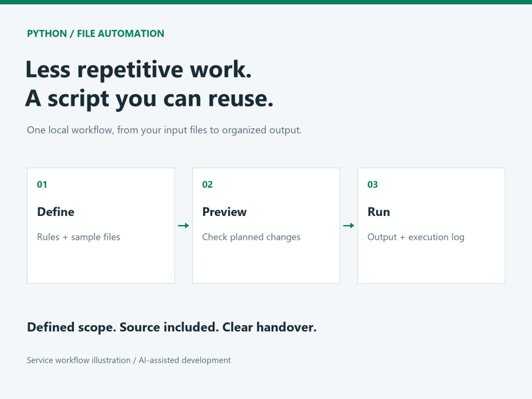The height and width of the screenshot is (399, 532).
Task: Select the headline line 'A script you can reuse.'
Action: (x=149, y=99)
